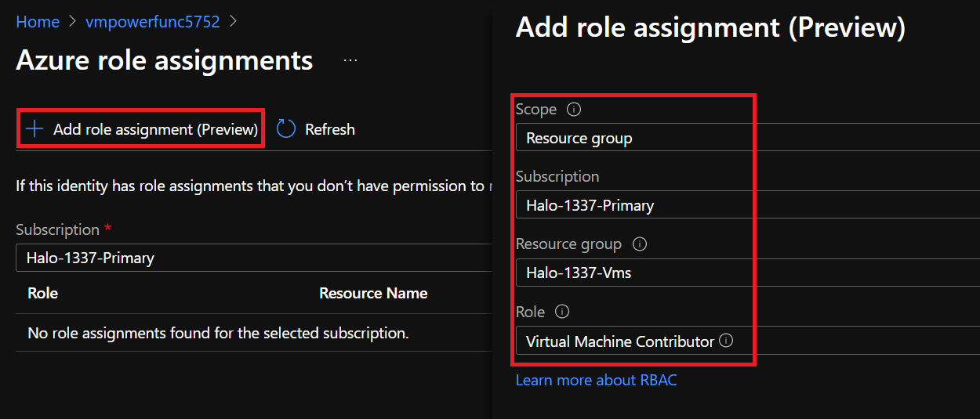Click the plus icon for Add role assignment
The image size is (980, 419).
[x=34, y=129]
